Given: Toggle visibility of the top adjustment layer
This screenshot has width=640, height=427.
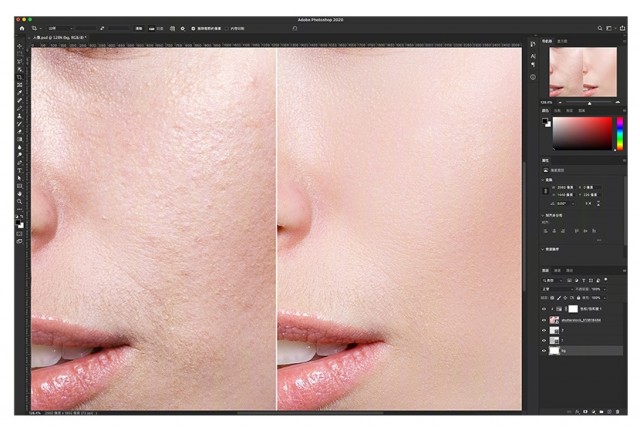Looking at the screenshot, I should click(x=545, y=309).
